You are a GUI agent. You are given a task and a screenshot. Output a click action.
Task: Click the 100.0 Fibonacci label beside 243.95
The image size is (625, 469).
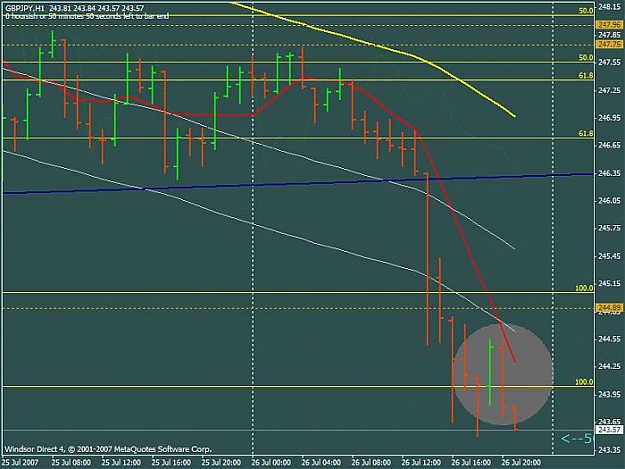[x=584, y=382]
